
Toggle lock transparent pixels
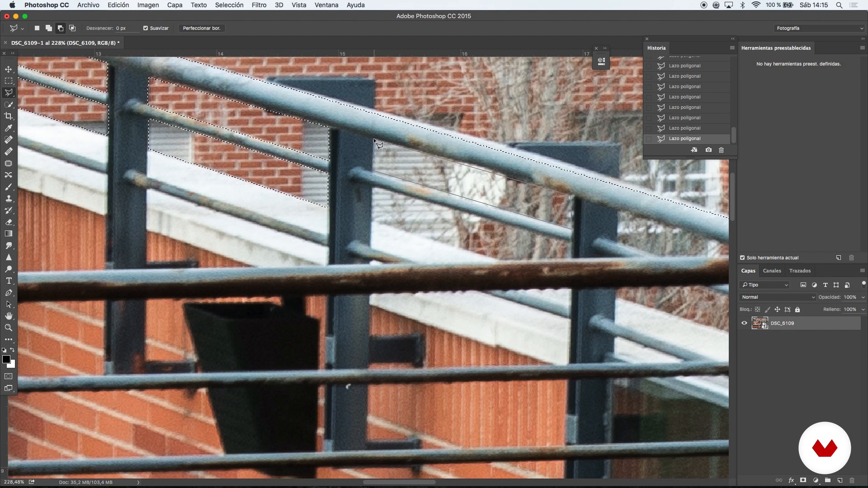758,310
